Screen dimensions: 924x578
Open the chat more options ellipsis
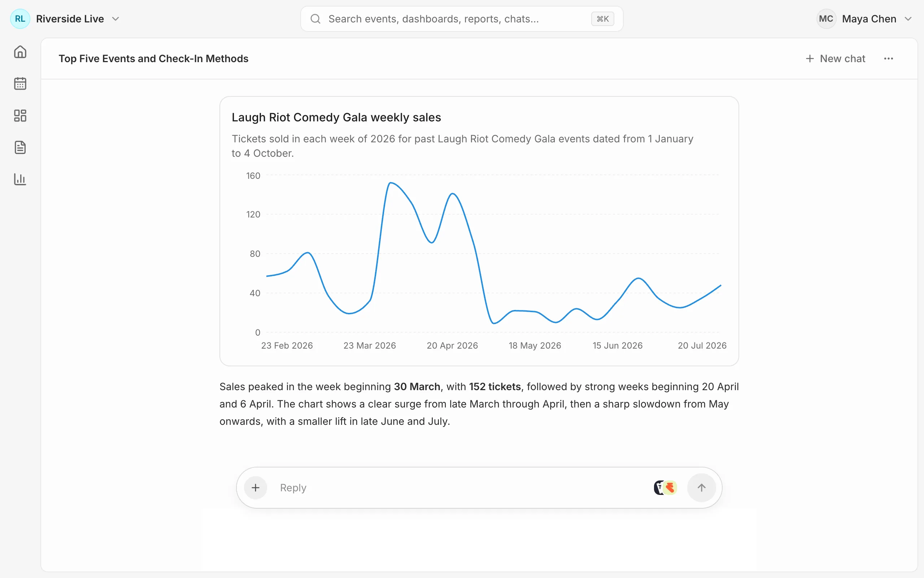[x=888, y=59]
